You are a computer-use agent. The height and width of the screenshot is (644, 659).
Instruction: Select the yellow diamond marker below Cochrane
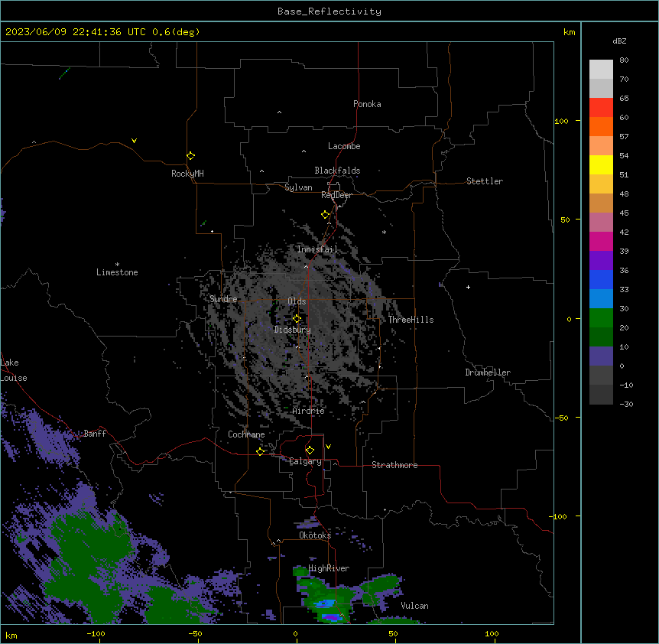pos(260,451)
